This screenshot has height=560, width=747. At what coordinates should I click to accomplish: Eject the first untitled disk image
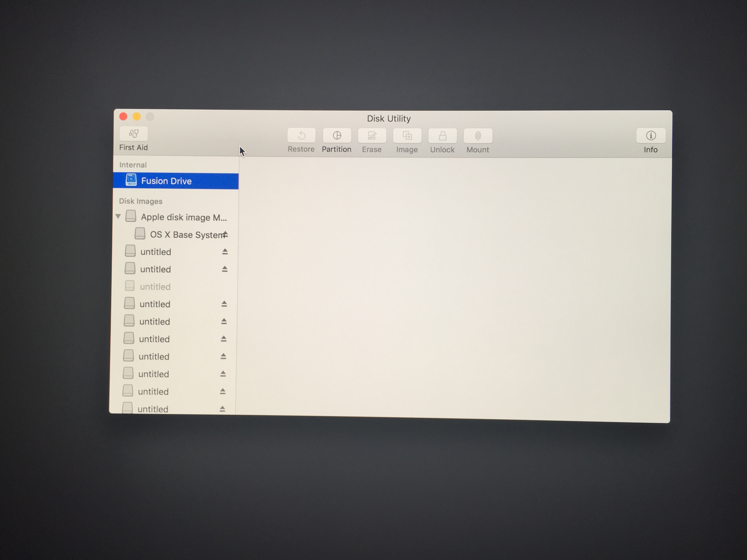pyautogui.click(x=225, y=251)
